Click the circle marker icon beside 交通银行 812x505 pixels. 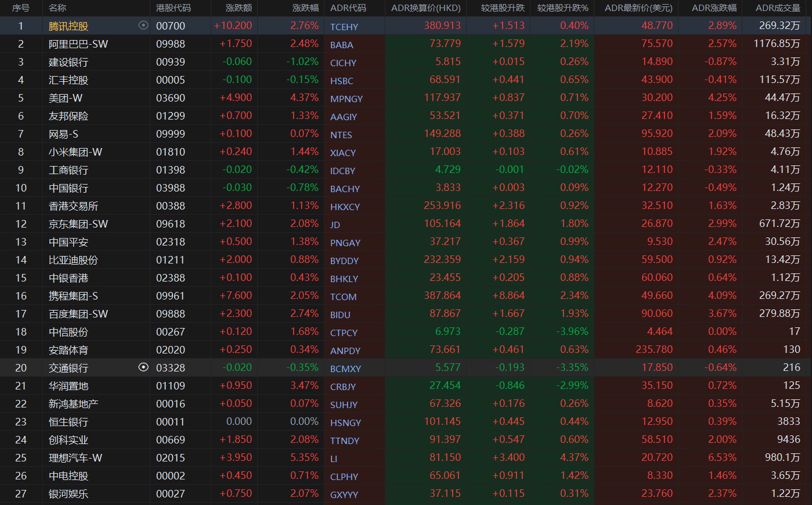point(143,367)
